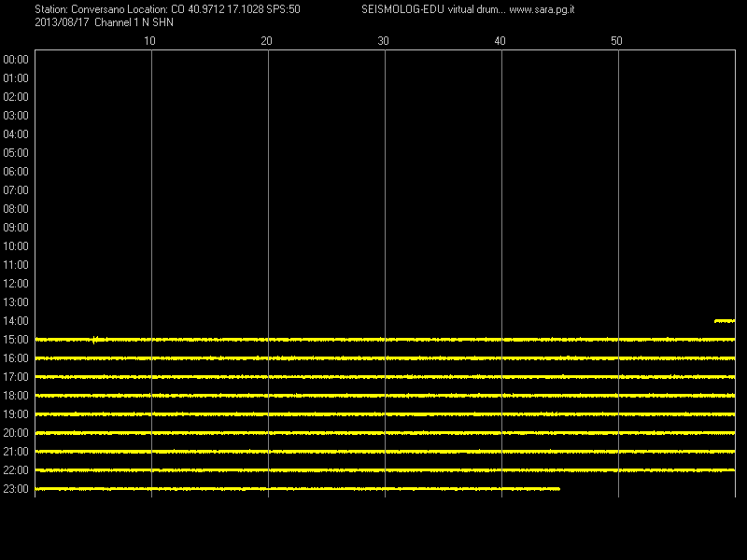
Task: Click the end of the 23:00 trace
Action: [558, 489]
